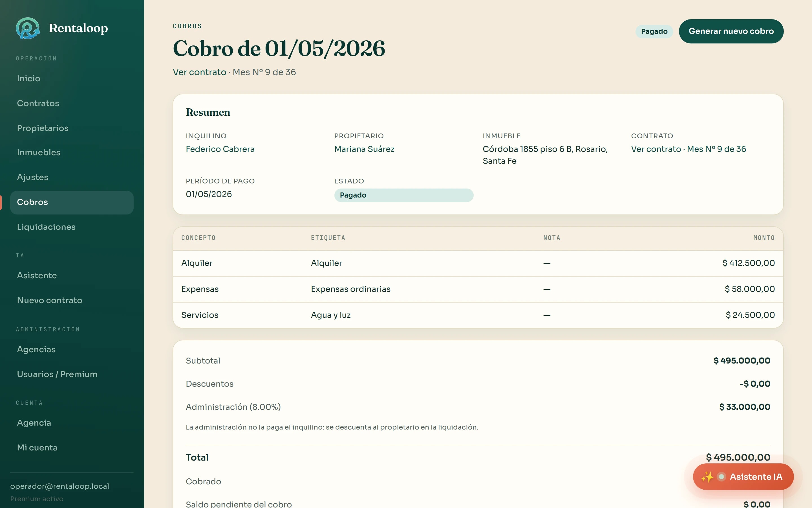Open inquilino Federico Cabrera link
The image size is (812, 508).
click(220, 149)
